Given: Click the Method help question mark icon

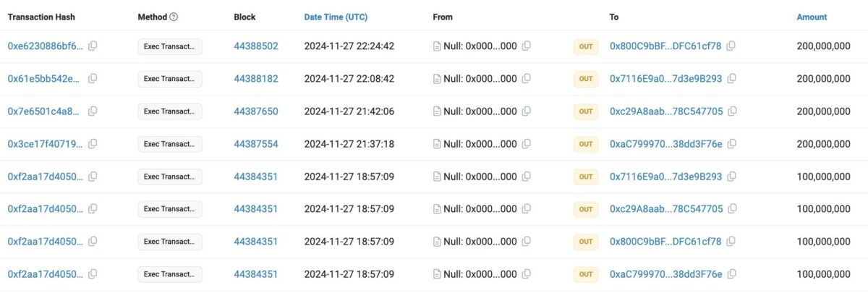Looking at the screenshot, I should [174, 17].
